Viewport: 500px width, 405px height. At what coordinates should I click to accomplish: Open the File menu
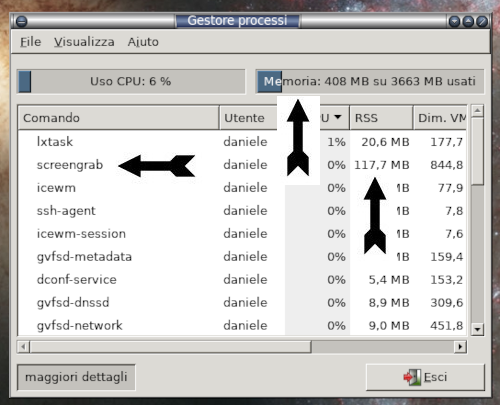(30, 42)
